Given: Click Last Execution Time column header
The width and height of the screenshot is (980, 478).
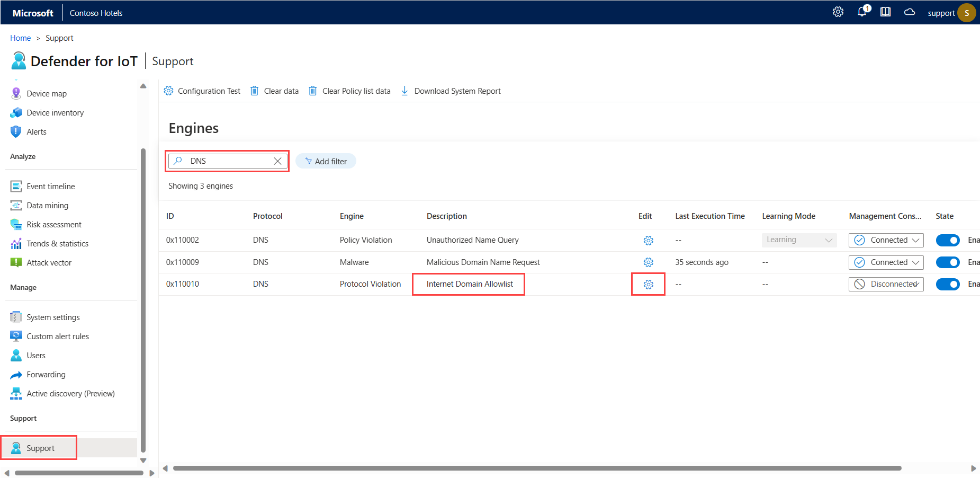Looking at the screenshot, I should click(x=709, y=216).
